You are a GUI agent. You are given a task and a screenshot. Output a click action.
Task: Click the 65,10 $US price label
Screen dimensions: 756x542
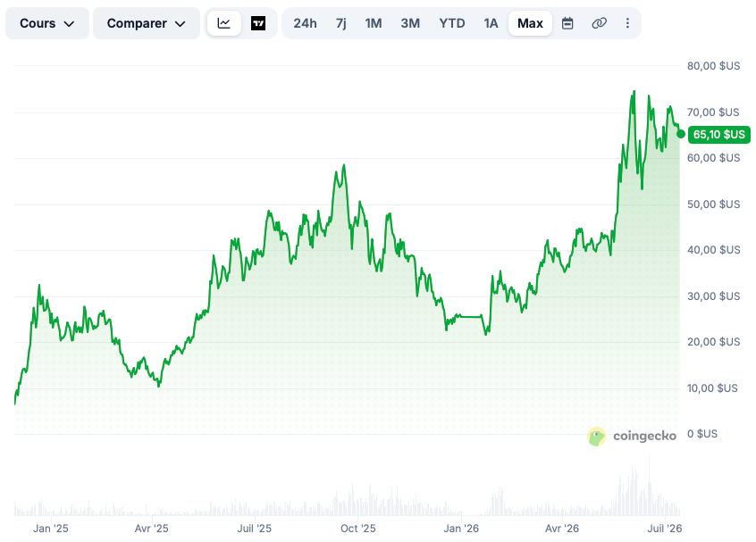718,135
